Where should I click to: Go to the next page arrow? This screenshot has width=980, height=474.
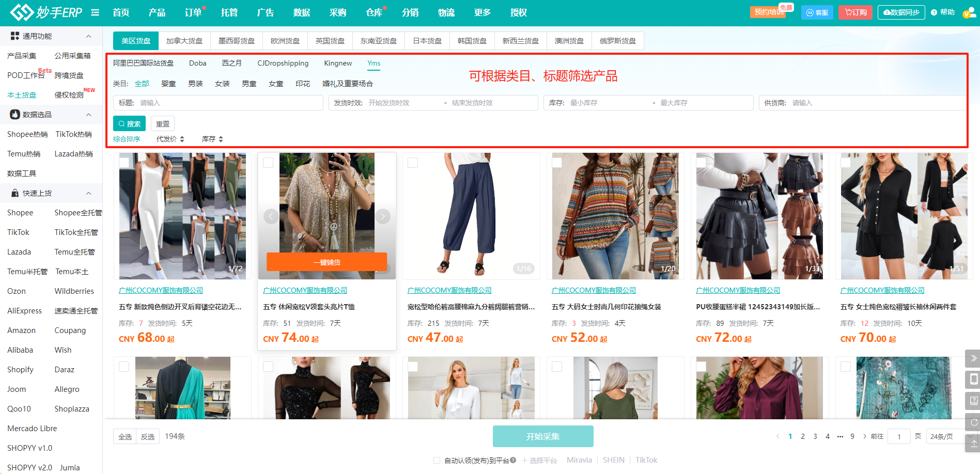pyautogui.click(x=865, y=436)
